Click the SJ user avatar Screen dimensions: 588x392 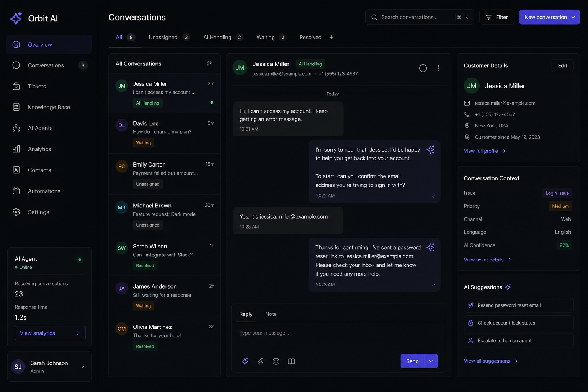(18, 367)
